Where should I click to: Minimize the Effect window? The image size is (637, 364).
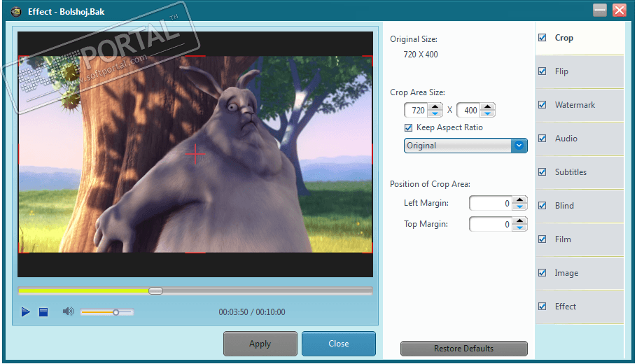tap(600, 10)
